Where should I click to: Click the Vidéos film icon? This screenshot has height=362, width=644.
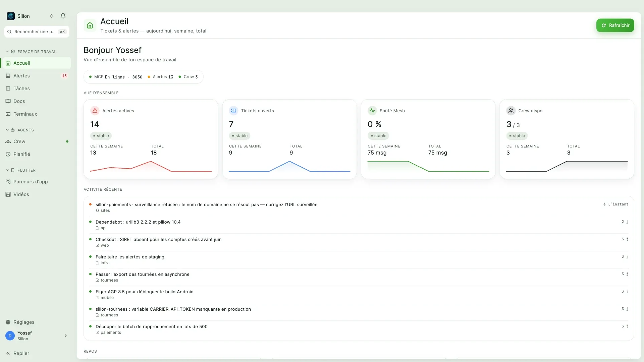(8, 194)
